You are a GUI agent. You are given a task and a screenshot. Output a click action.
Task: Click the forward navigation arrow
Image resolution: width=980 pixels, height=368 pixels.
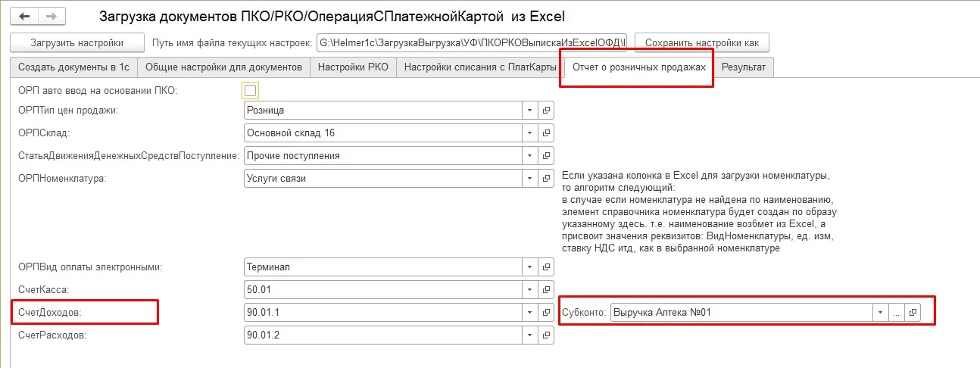pyautogui.click(x=51, y=16)
